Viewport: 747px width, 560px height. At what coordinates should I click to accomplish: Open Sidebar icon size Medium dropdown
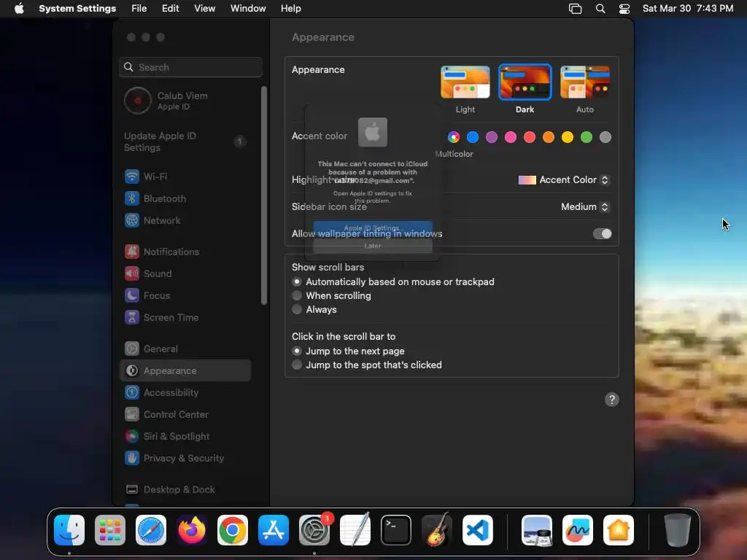[x=584, y=206]
